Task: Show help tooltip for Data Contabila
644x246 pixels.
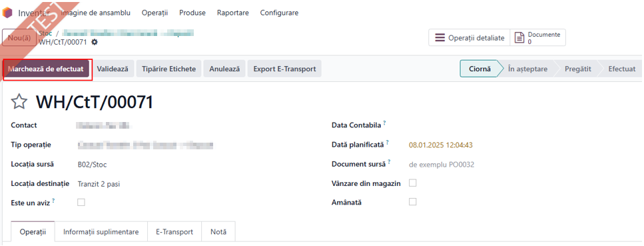Action: click(384, 123)
